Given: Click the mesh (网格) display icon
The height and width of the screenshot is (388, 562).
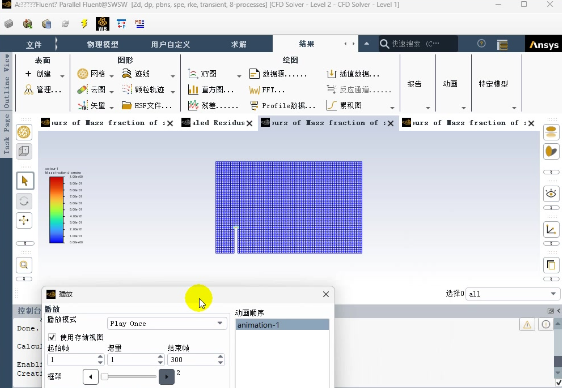Looking at the screenshot, I should (x=82, y=74).
